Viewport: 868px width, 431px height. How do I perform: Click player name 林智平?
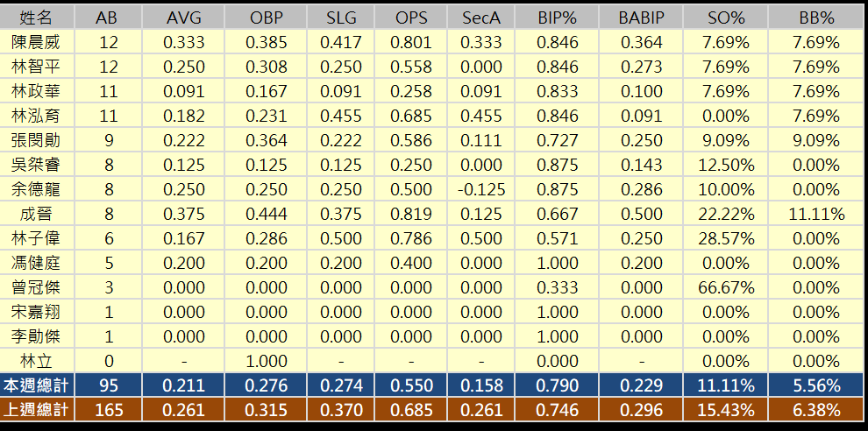coord(36,67)
